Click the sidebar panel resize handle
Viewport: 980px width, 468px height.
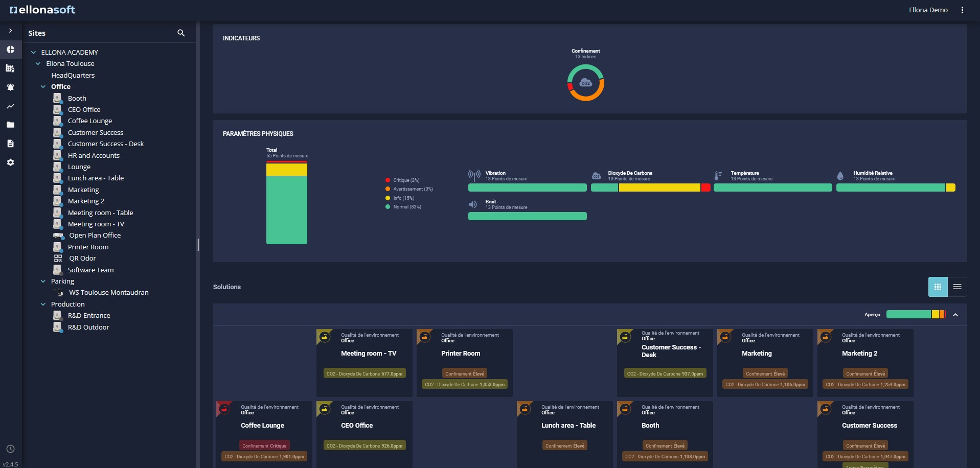(x=198, y=245)
